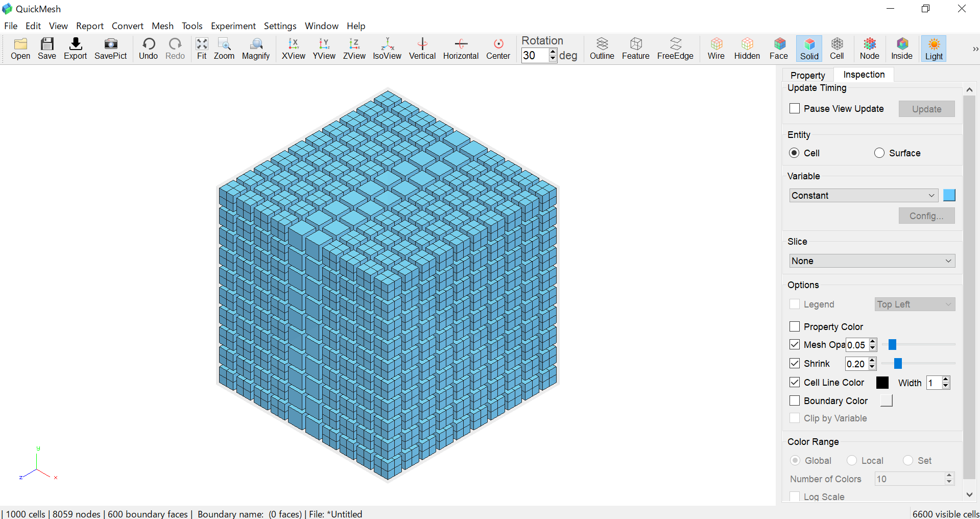Uncheck the Mesh Opacity checkbox
Screen dimensions: 980x519
pos(795,344)
